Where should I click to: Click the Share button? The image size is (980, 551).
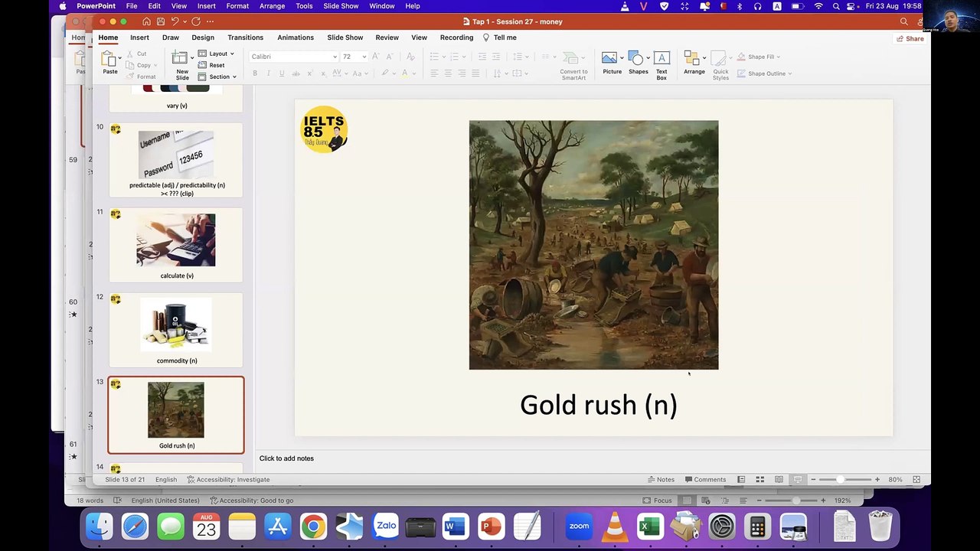click(x=910, y=38)
